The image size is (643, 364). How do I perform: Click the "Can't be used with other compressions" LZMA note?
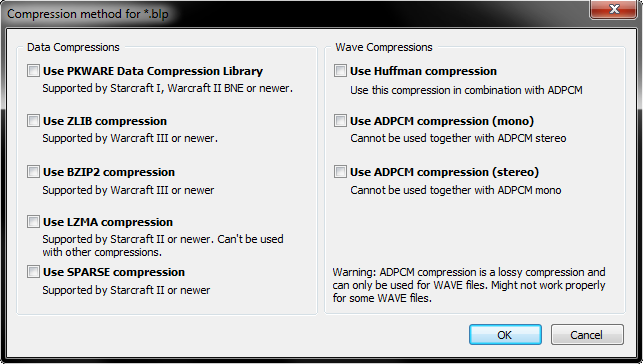163,245
